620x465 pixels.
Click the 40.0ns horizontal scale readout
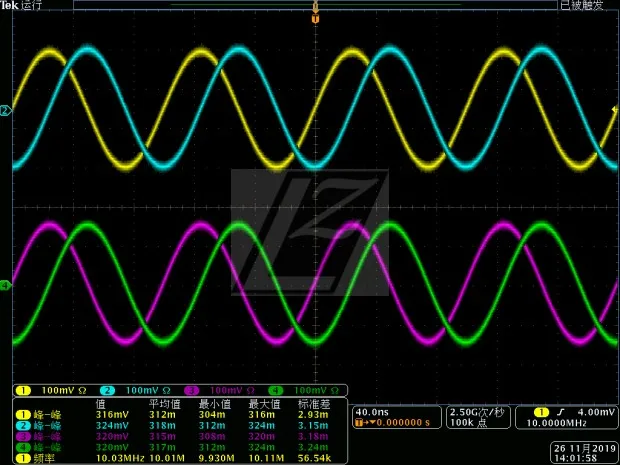coord(372,412)
